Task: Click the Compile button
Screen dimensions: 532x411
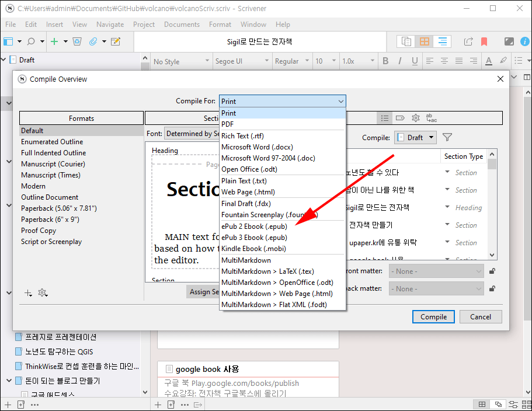Action: click(x=433, y=317)
